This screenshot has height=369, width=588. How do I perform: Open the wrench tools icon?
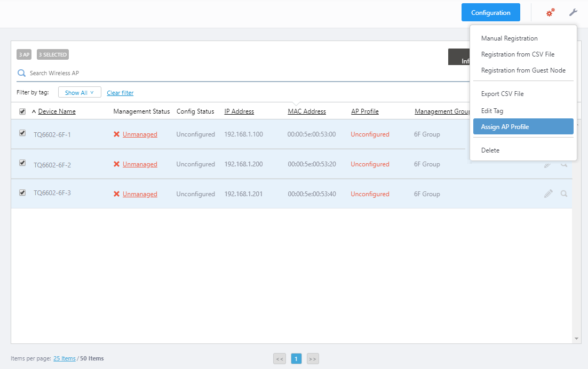tap(573, 12)
